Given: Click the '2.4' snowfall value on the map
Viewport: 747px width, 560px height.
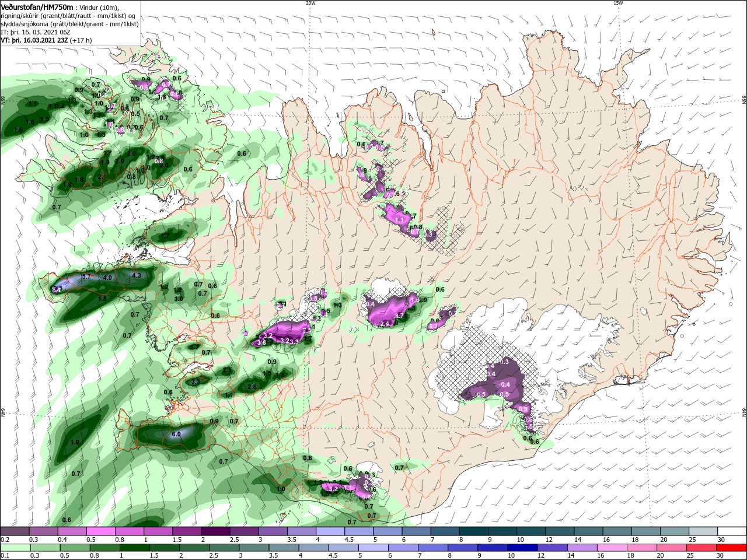Looking at the screenshot, I should [385, 323].
